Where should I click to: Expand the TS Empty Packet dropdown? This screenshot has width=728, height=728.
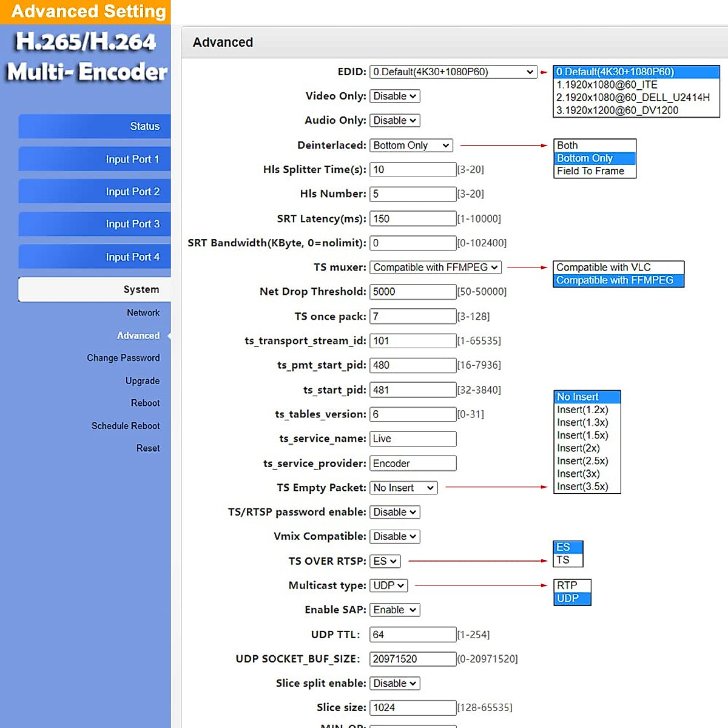(x=403, y=488)
